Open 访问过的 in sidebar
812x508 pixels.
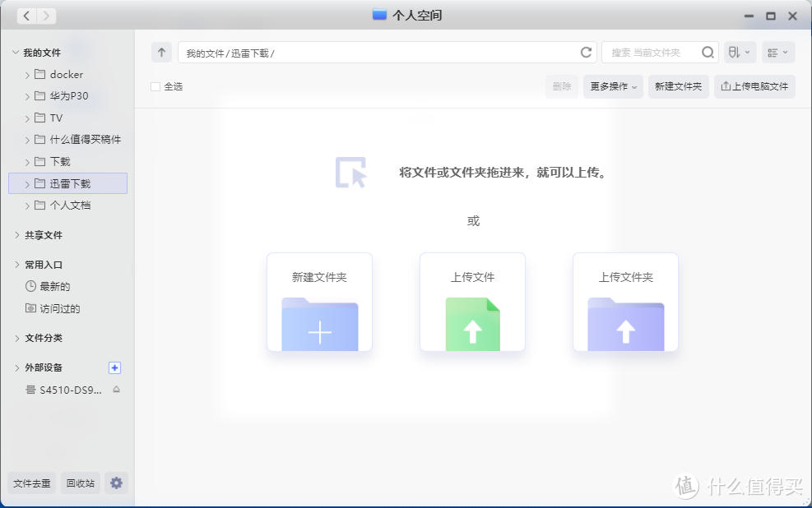pos(59,309)
